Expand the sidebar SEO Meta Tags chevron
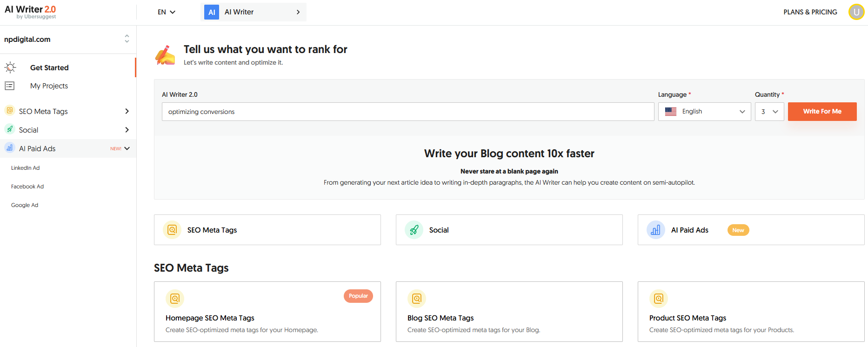The image size is (868, 347). (x=127, y=111)
